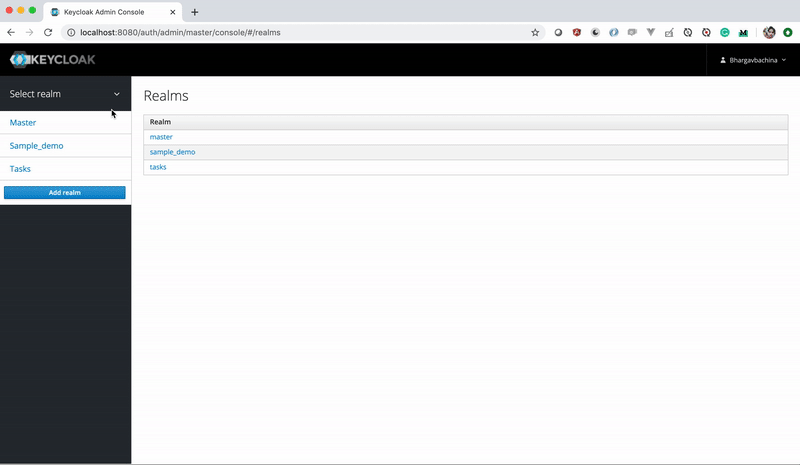Click the Realm column header
The height and width of the screenshot is (465, 800).
tap(160, 122)
